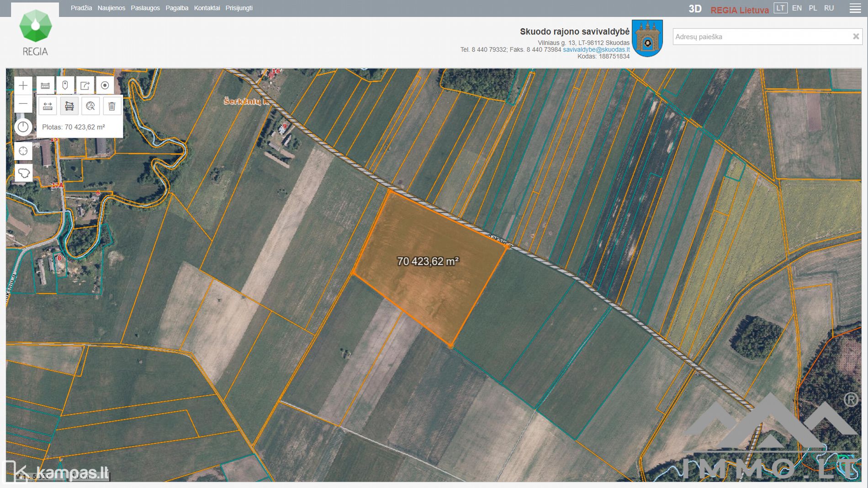The width and height of the screenshot is (868, 488).
Task: Select the distance measurement tool
Action: [x=48, y=106]
